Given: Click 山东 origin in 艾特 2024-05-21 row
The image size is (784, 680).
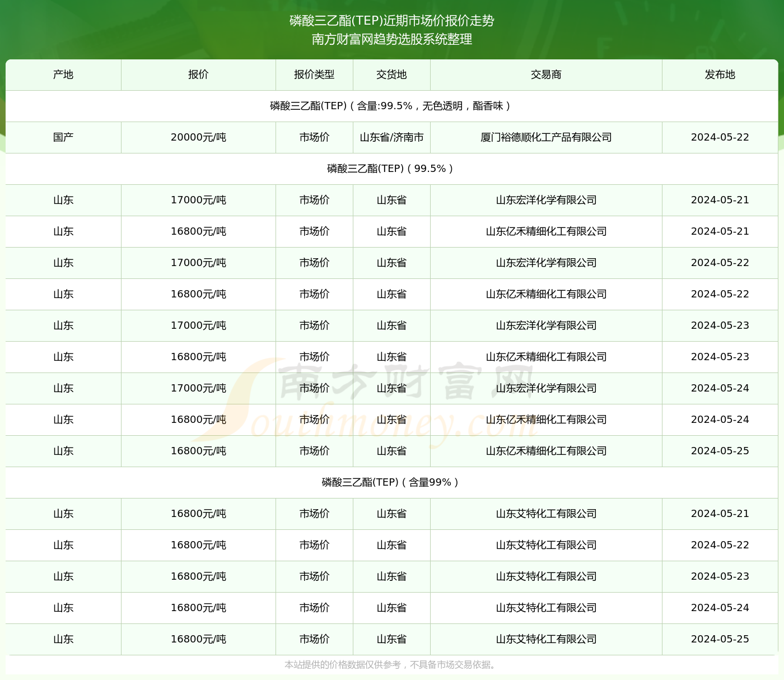Looking at the screenshot, I should (63, 514).
